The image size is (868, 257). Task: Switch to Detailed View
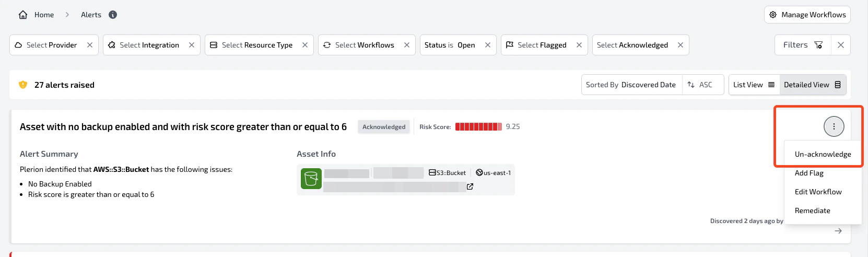pyautogui.click(x=813, y=85)
